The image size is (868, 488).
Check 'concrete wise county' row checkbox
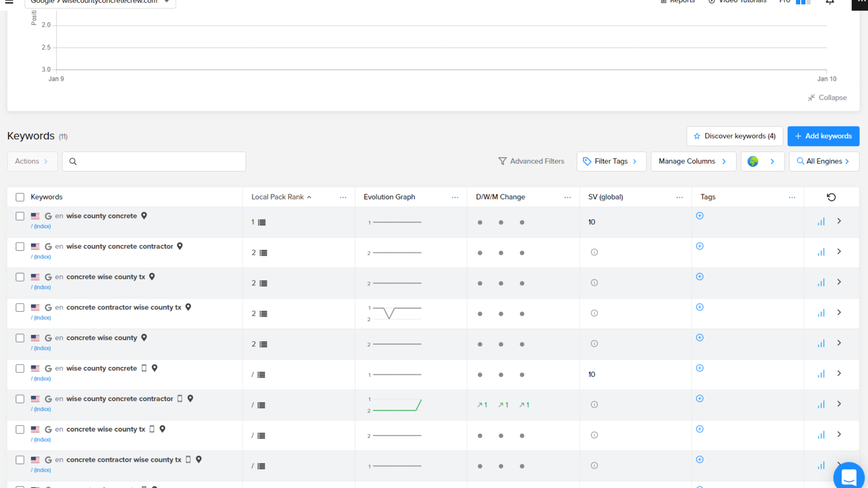(x=20, y=338)
